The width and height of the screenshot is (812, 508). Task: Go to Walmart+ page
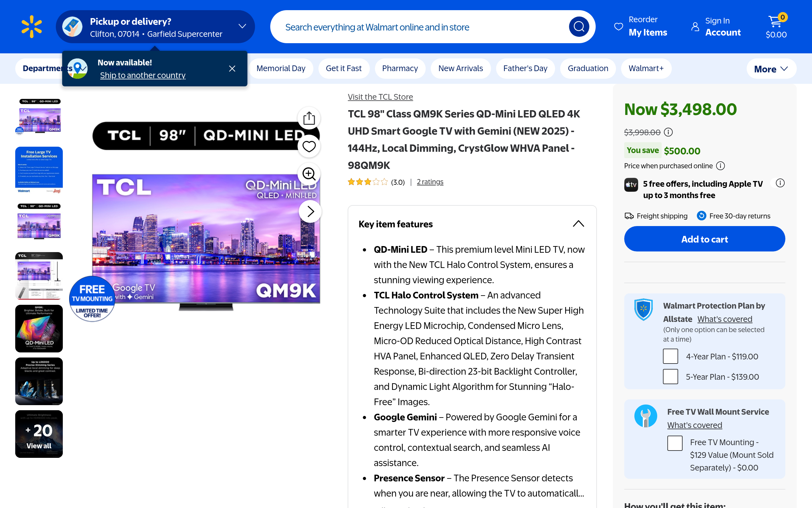pos(646,69)
